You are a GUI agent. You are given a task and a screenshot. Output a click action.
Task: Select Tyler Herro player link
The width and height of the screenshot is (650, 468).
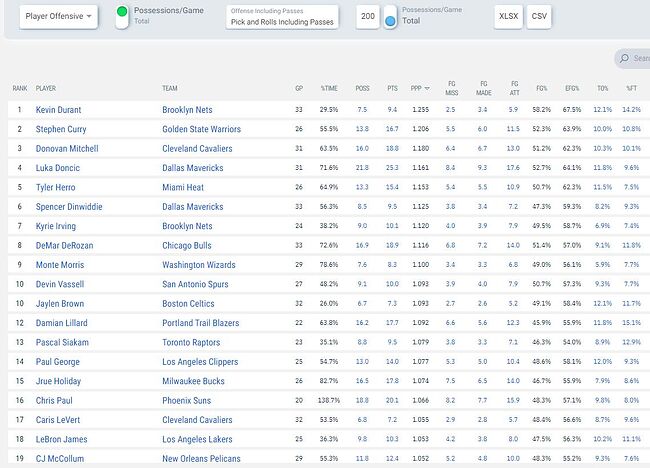(x=56, y=187)
